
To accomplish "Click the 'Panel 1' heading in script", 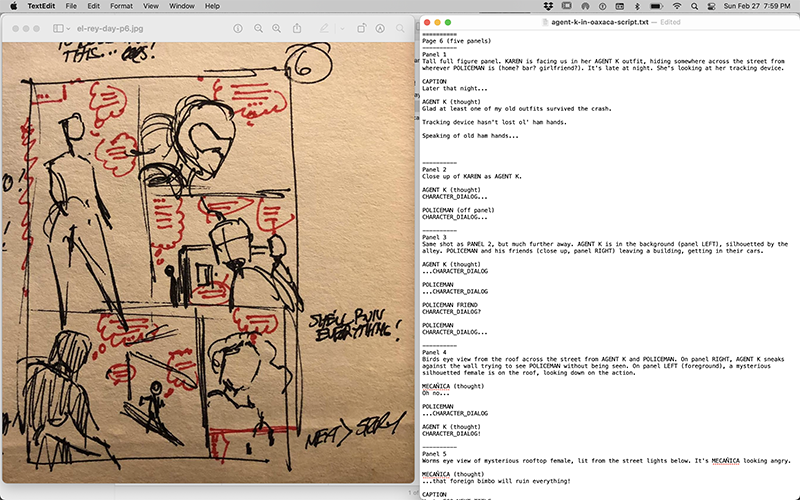I will [x=434, y=54].
